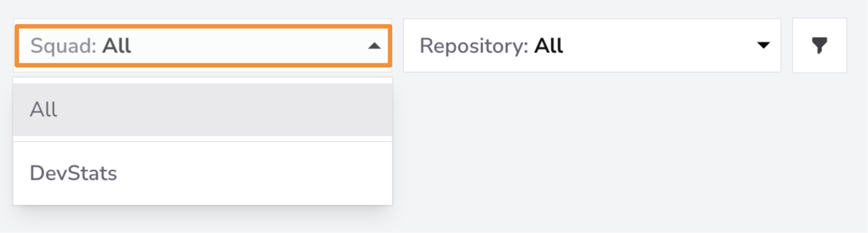The image size is (868, 233).
Task: Click the "Squad:" label text
Action: (63, 46)
